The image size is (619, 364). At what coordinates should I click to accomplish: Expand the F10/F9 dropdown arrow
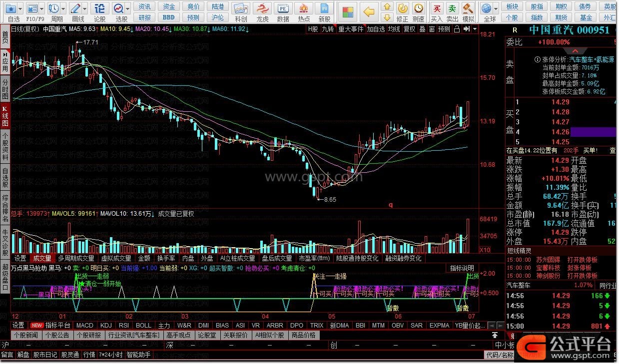tap(41, 8)
